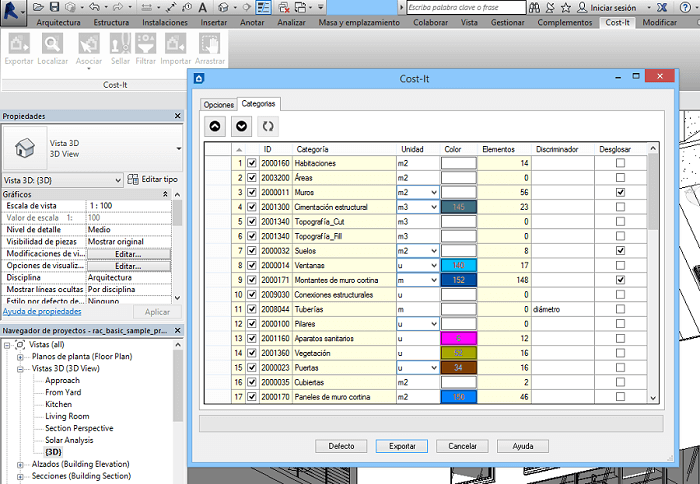Screen dimensions: 700x484
Task: Click the move-down arrow button in Cost-It dialog
Action: pyautogui.click(x=242, y=126)
